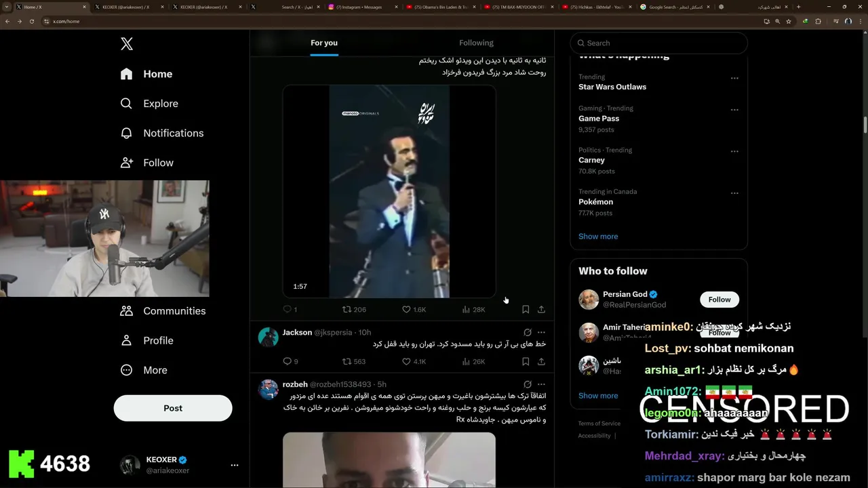Open the browser extensions puzzle icon

[x=818, y=21]
